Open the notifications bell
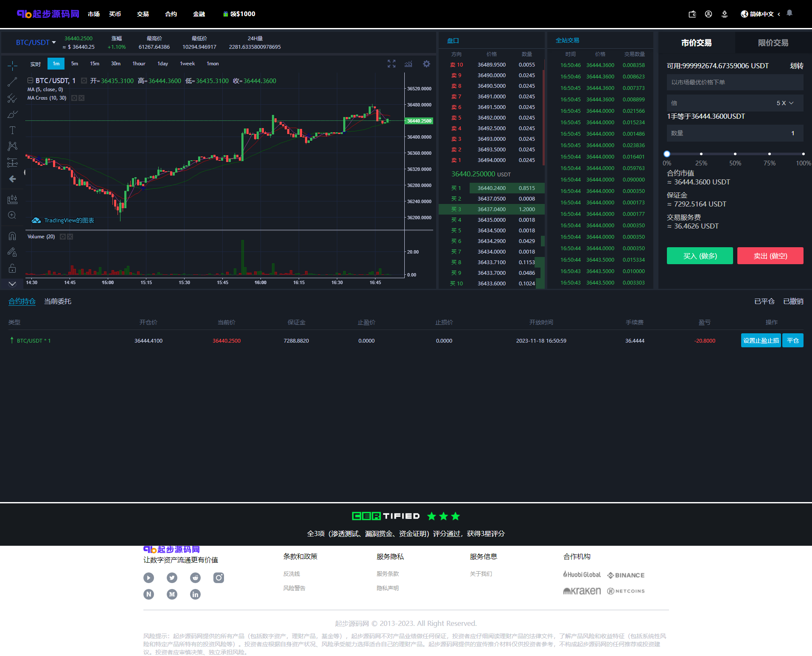The width and height of the screenshot is (812, 656). click(x=789, y=13)
